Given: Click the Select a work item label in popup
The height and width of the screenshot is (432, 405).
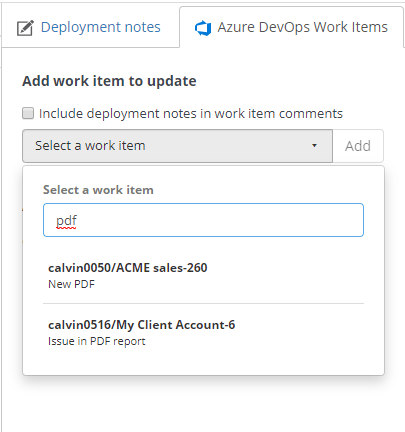Looking at the screenshot, I should click(98, 190).
